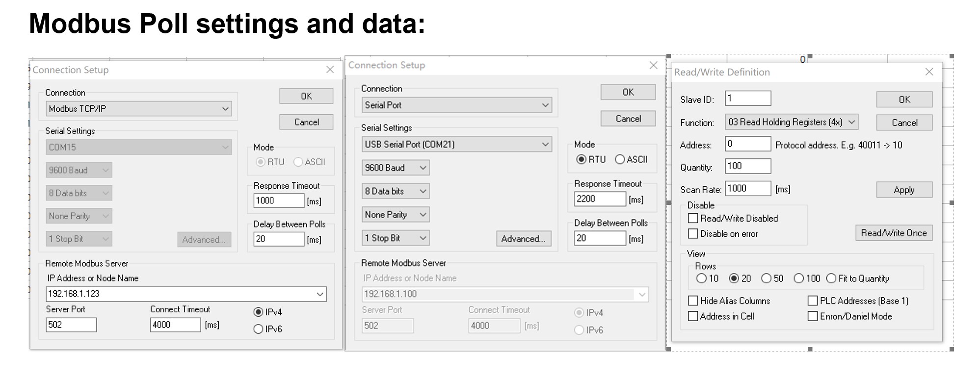Screen dimensions: 980x375
Task: Click Quantity input field showing 100
Action: tap(748, 166)
